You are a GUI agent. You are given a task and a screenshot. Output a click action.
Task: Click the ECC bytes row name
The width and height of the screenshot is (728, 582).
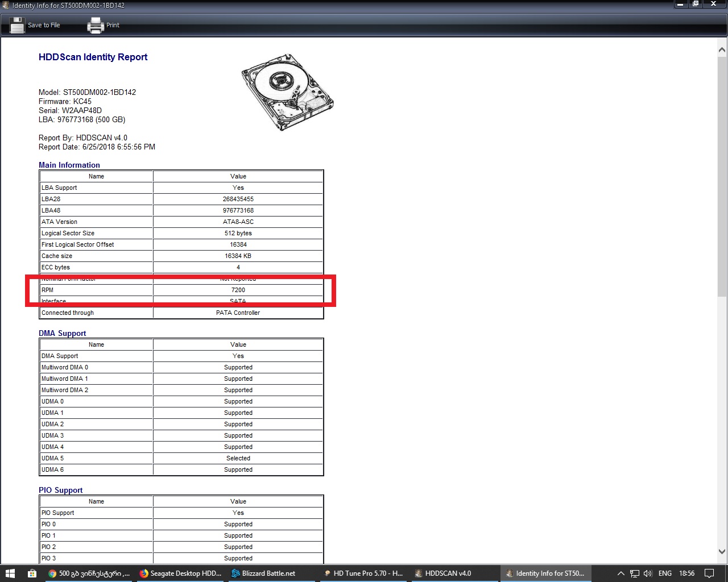[x=56, y=267]
